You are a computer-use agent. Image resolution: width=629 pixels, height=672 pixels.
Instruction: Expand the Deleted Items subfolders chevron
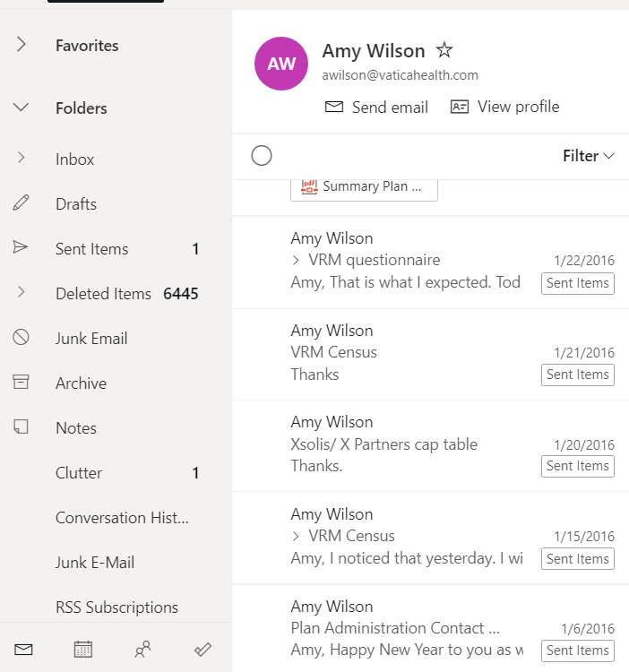click(x=22, y=293)
